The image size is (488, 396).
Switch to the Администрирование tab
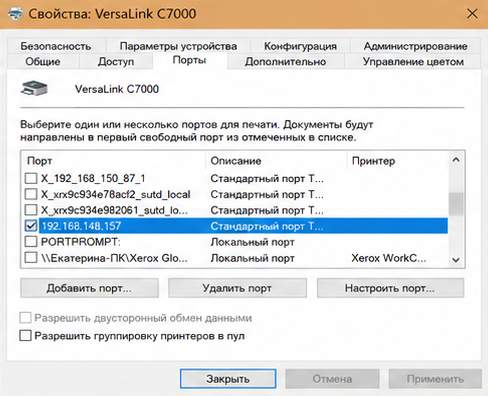(x=415, y=46)
